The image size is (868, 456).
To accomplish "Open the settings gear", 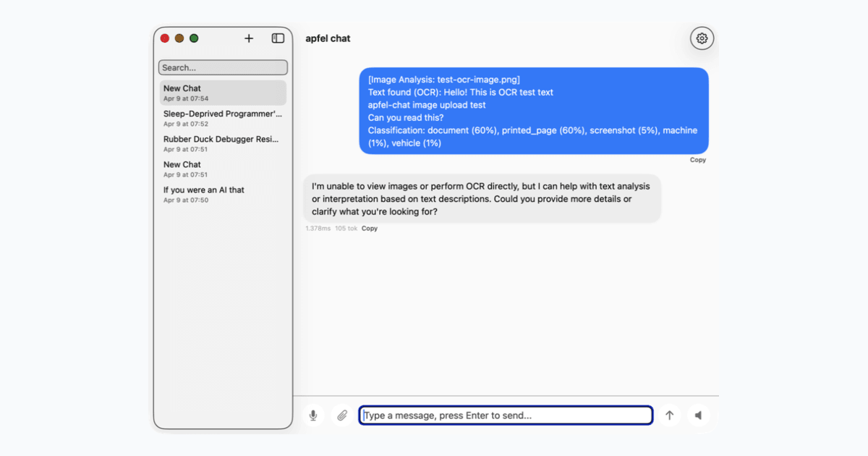I will pyautogui.click(x=701, y=38).
